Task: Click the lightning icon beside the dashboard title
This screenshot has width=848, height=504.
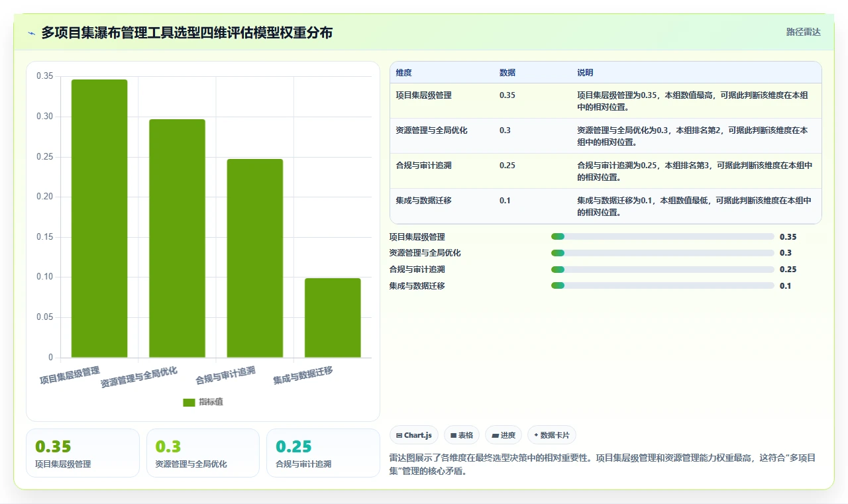Action: 32,32
